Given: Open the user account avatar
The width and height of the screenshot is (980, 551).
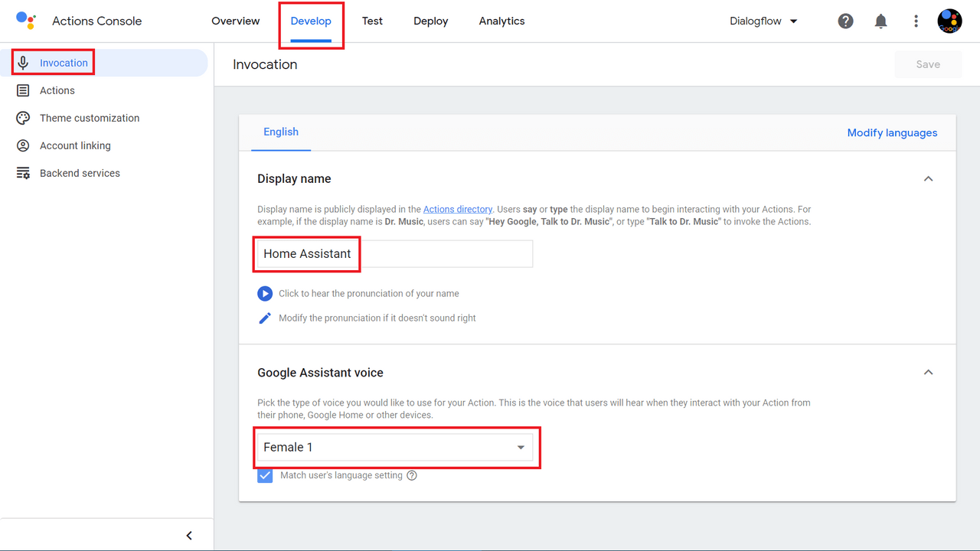Looking at the screenshot, I should tap(949, 21).
